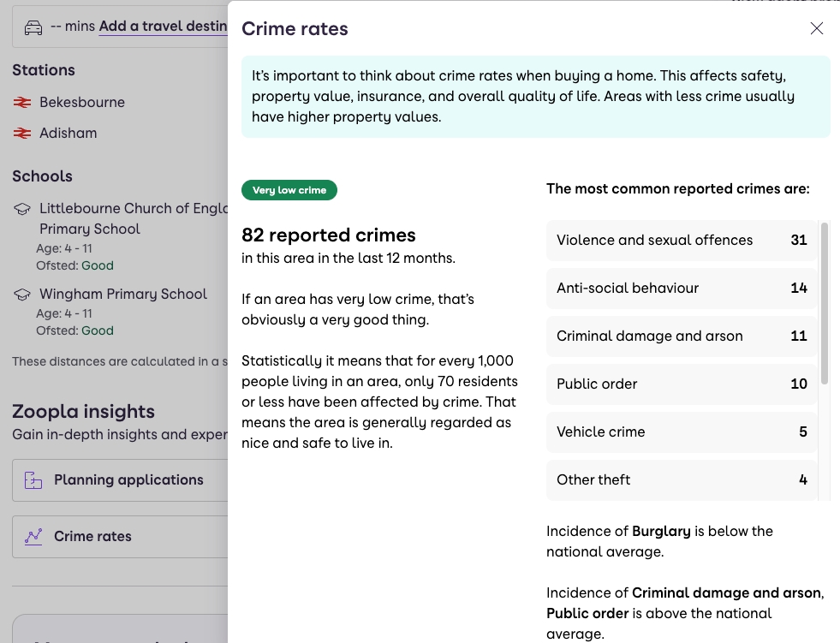Select the Violence and sexual offences row
Screen dimensions: 840x643
tap(682, 241)
